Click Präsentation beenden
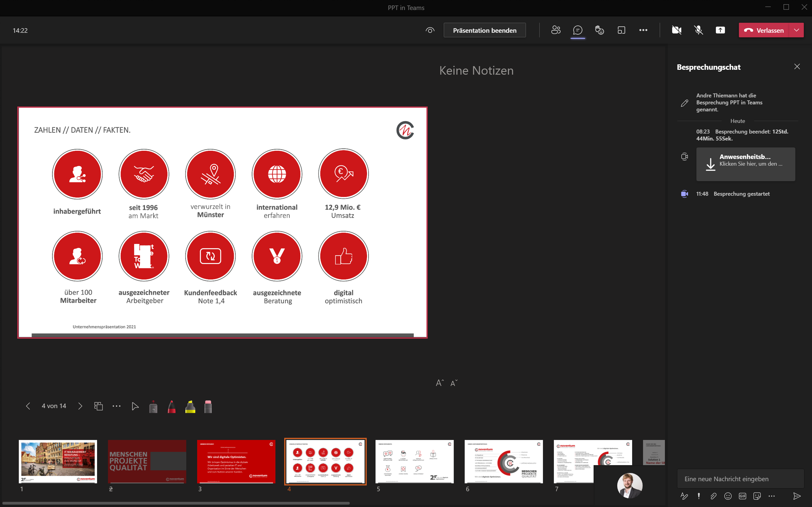This screenshot has width=812, height=507. tap(484, 30)
